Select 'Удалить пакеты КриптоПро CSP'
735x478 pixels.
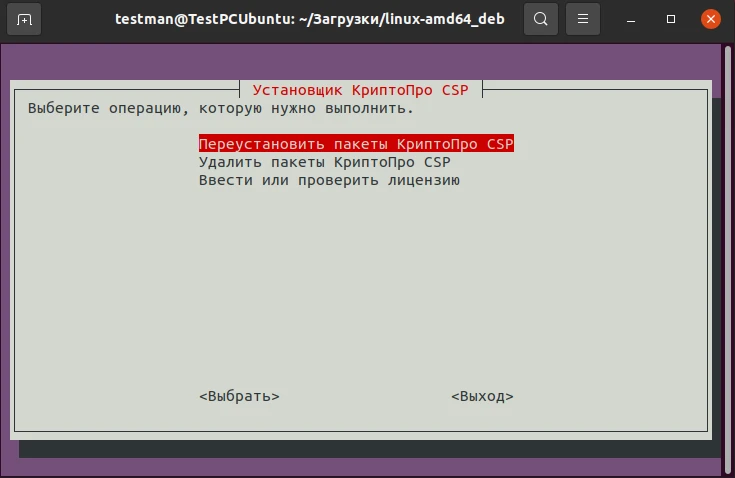[324, 162]
